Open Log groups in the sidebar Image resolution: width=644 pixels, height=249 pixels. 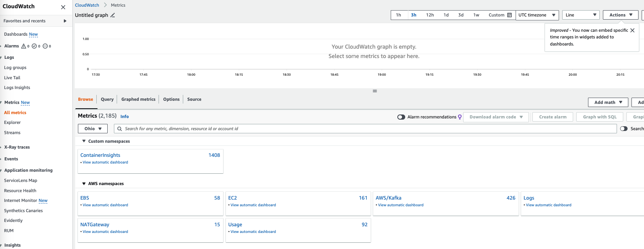(15, 67)
